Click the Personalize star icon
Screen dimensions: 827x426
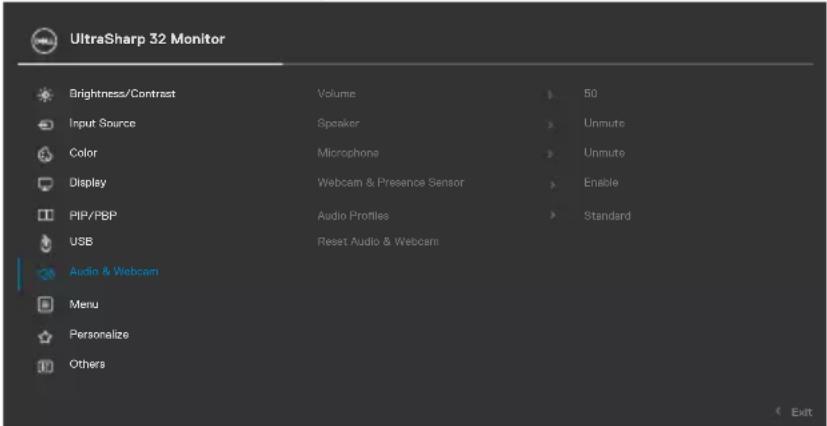click(x=45, y=336)
